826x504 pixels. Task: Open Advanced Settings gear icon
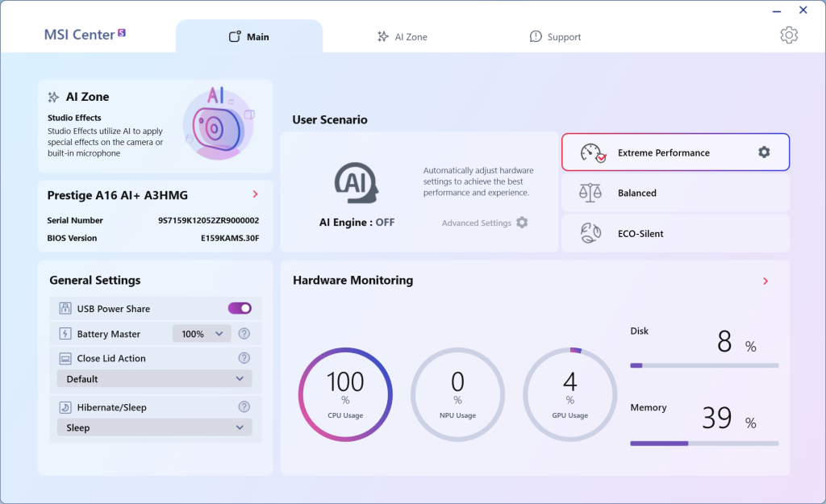(x=522, y=223)
